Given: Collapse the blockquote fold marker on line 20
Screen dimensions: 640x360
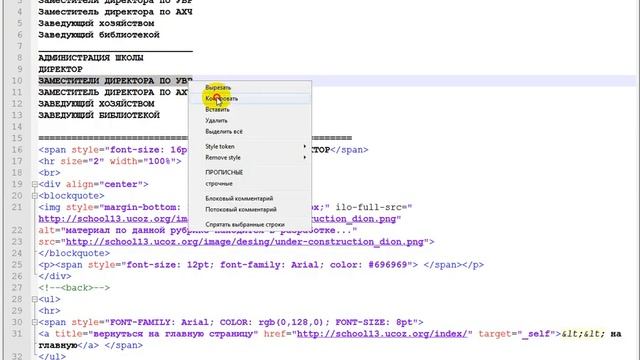Looking at the screenshot, I should pyautogui.click(x=35, y=196).
